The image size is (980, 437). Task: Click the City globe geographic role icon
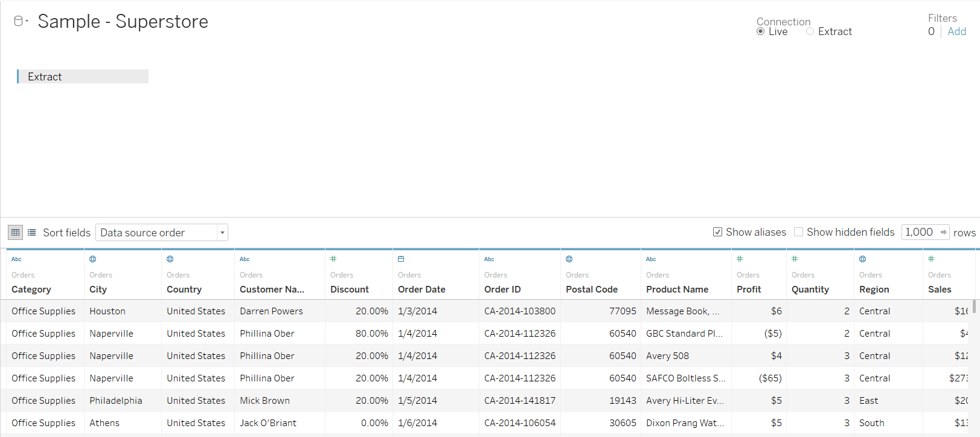click(x=93, y=259)
